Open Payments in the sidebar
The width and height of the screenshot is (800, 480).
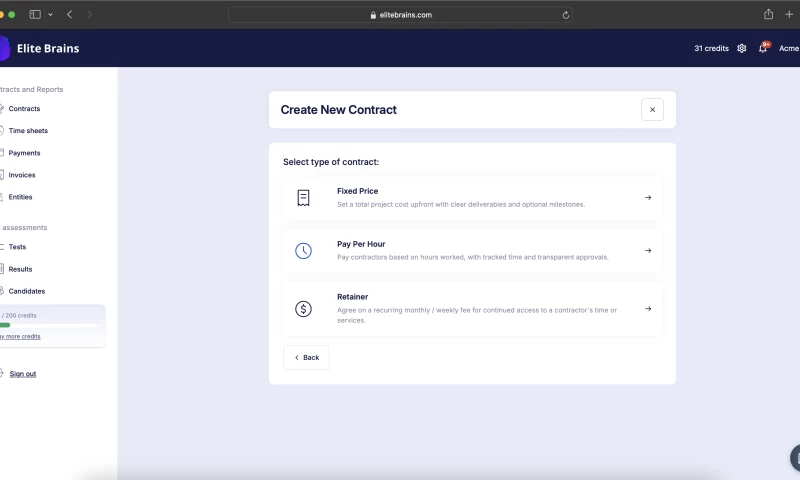[24, 153]
